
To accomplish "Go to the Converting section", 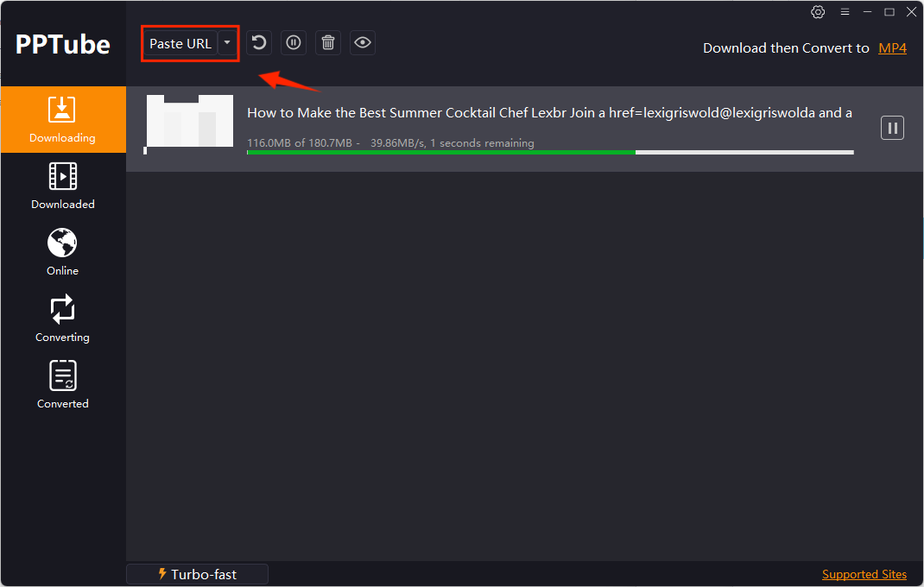I will [x=63, y=319].
